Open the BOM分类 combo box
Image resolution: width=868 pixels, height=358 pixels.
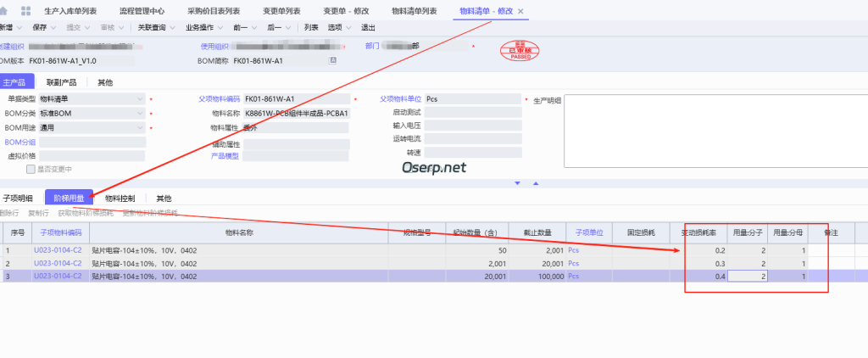pyautogui.click(x=92, y=114)
